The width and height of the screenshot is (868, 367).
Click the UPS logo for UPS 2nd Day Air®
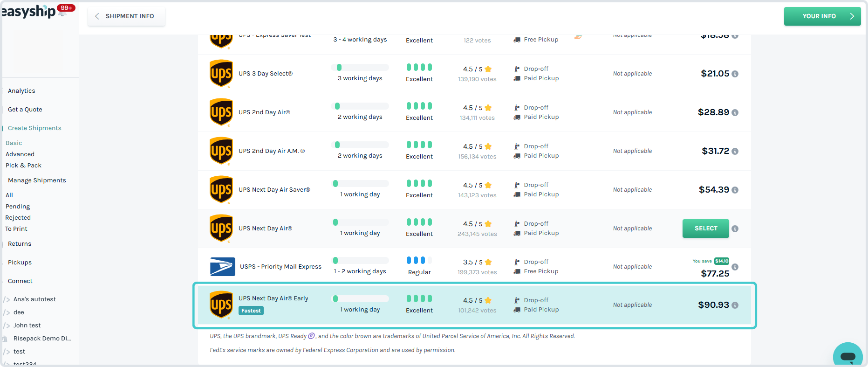tap(221, 112)
